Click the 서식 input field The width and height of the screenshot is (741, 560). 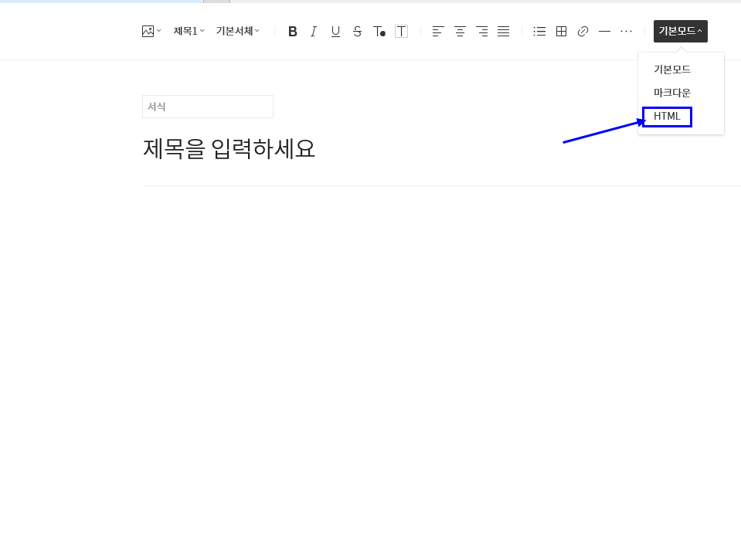[207, 107]
